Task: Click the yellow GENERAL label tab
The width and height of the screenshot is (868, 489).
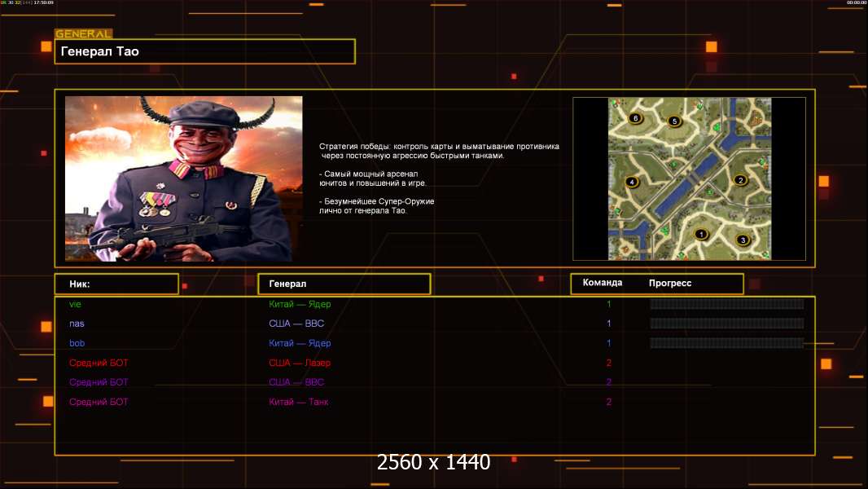Action: click(84, 33)
